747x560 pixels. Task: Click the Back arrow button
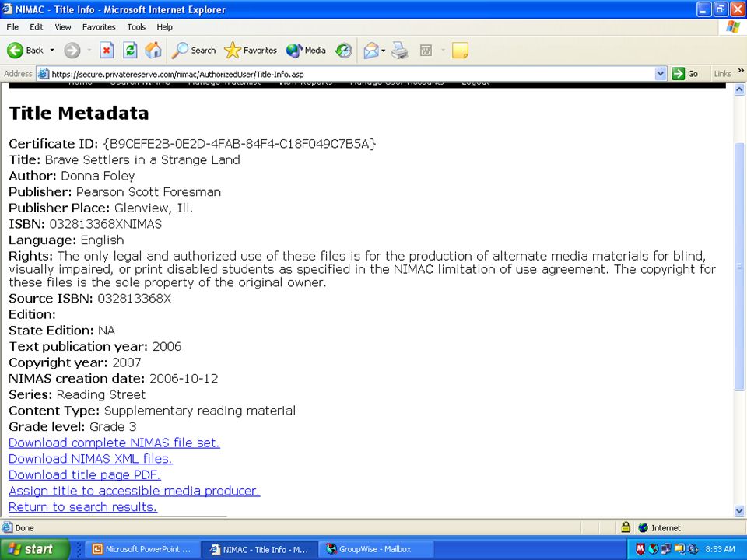tap(26, 50)
